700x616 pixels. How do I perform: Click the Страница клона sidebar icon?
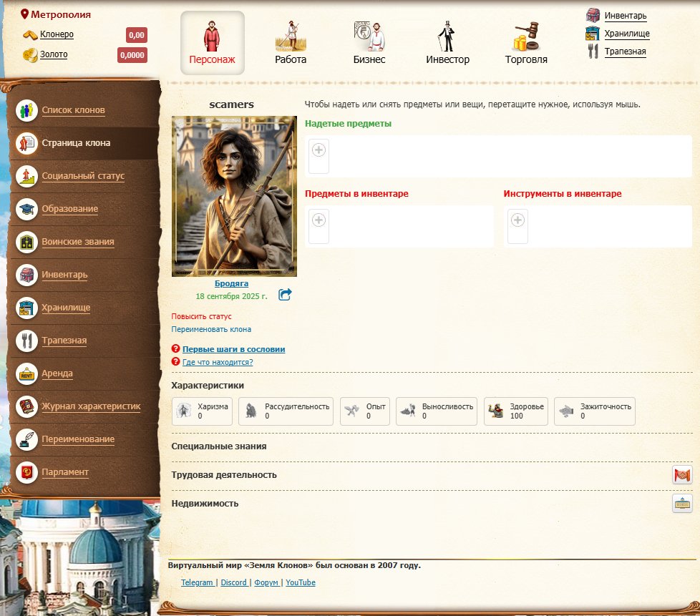point(26,143)
